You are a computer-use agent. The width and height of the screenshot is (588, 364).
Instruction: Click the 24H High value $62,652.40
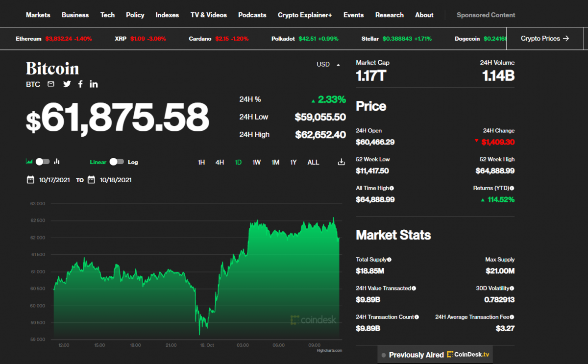(320, 135)
